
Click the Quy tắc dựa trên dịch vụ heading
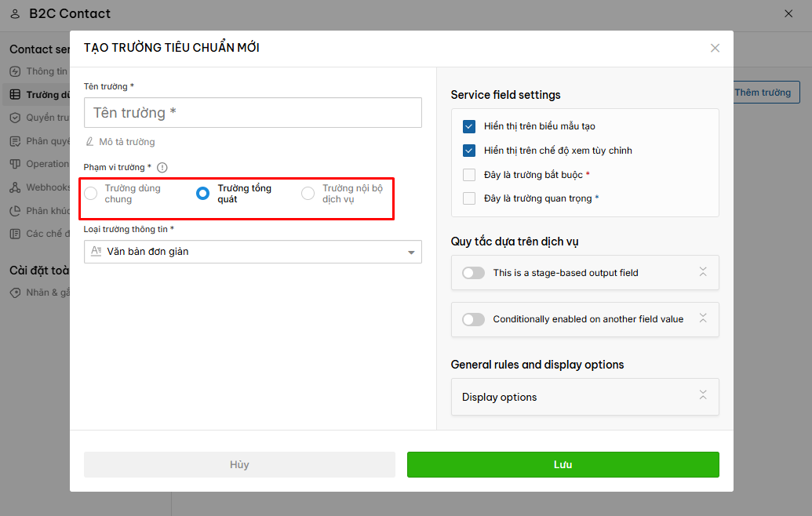tap(514, 242)
